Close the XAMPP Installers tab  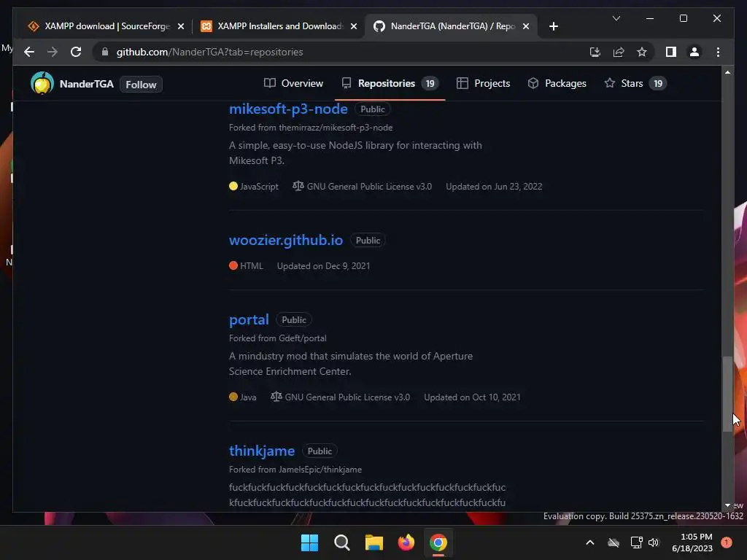click(354, 26)
